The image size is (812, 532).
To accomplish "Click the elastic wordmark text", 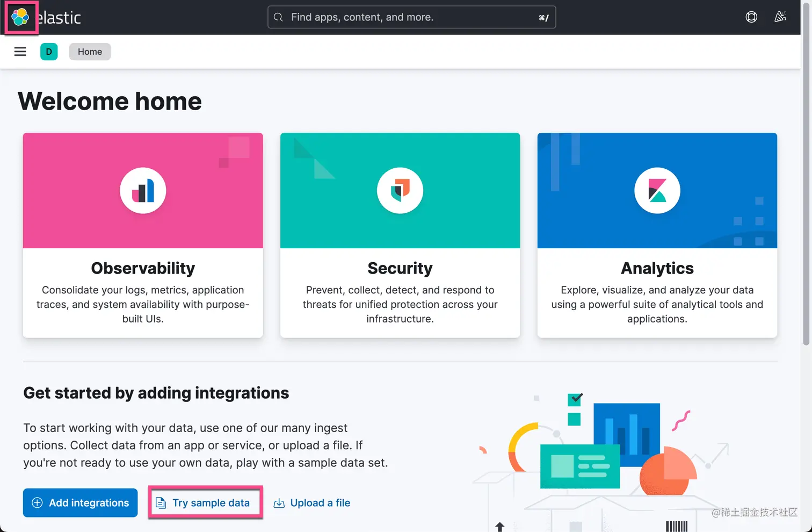I will [x=59, y=18].
